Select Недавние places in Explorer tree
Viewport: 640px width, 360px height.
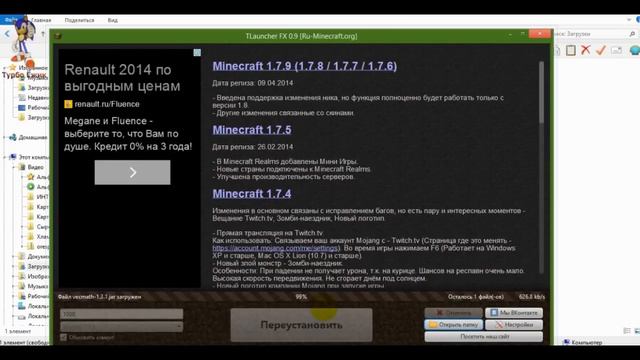33,98
